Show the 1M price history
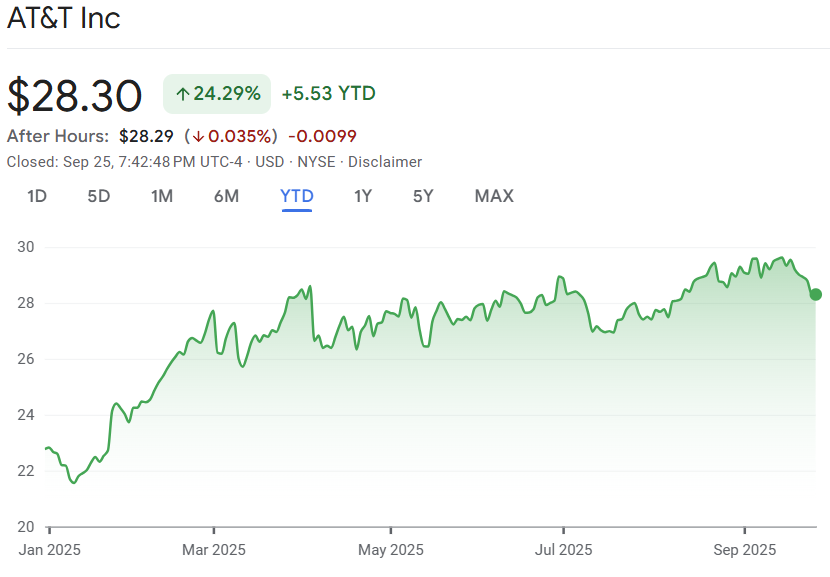830x577 pixels. (162, 196)
